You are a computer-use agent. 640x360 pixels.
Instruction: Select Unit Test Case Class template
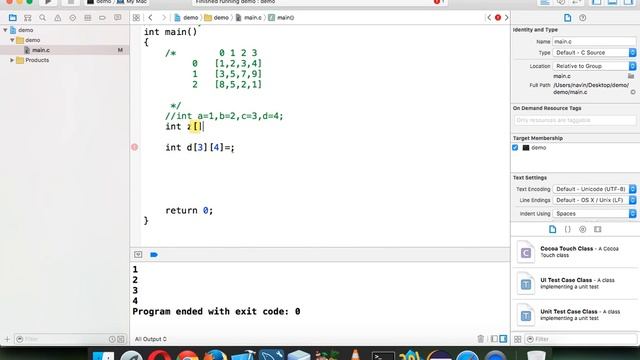[x=575, y=315]
